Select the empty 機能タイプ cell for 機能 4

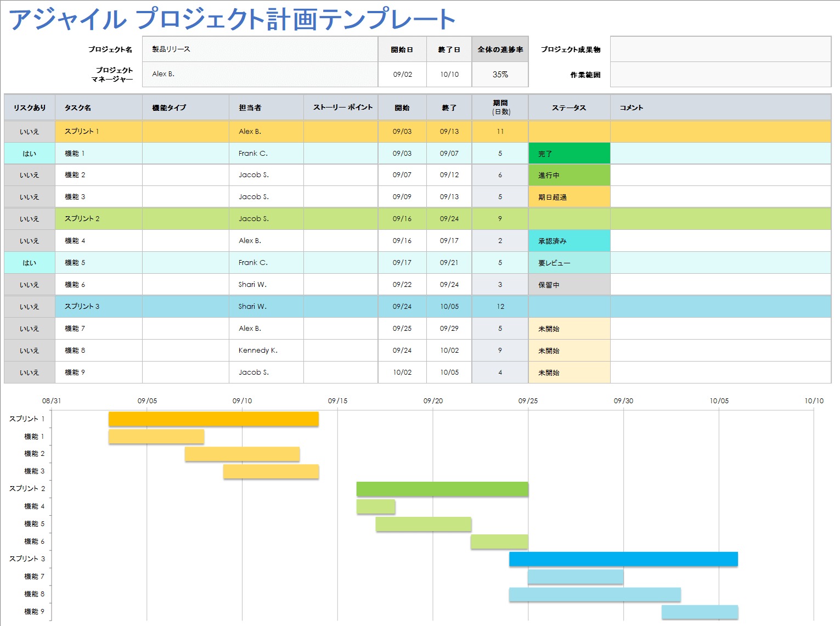[185, 241]
